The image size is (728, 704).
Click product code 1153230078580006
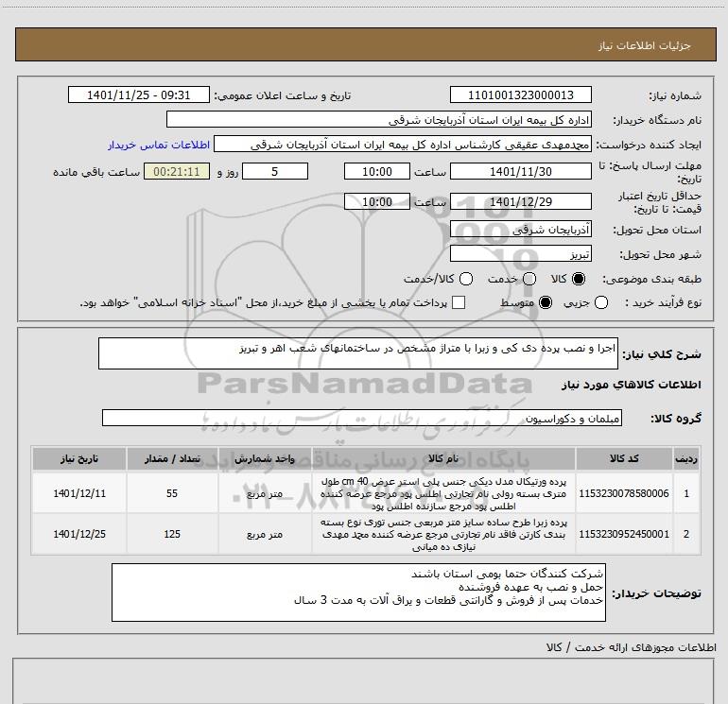pyautogui.click(x=624, y=493)
